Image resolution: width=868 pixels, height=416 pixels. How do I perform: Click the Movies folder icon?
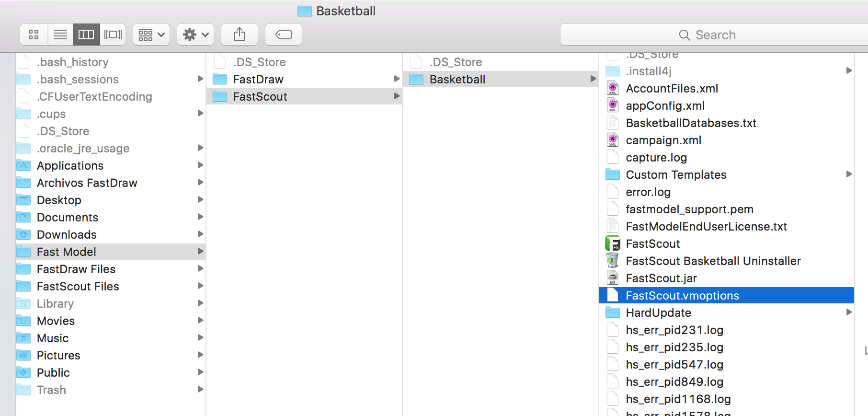point(23,321)
